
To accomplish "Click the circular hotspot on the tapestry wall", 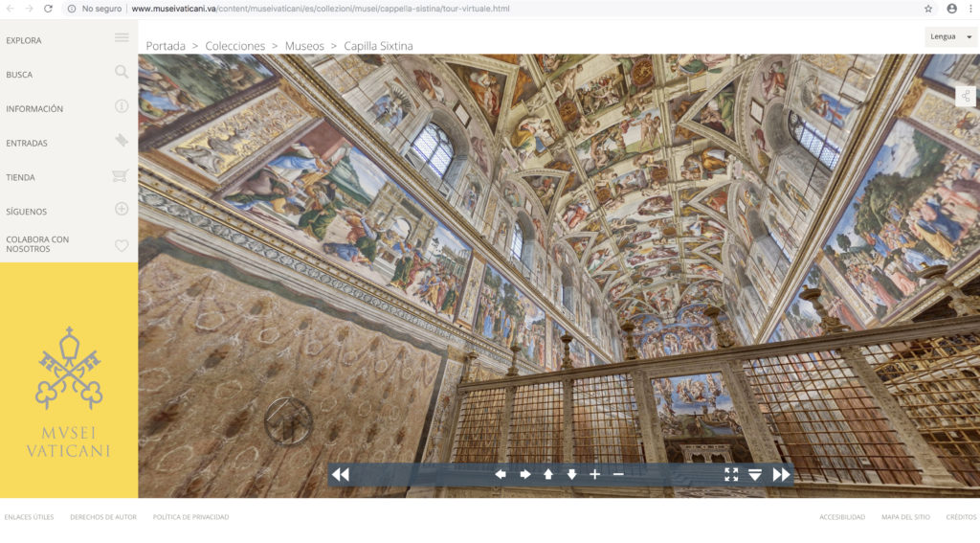I will (288, 421).
